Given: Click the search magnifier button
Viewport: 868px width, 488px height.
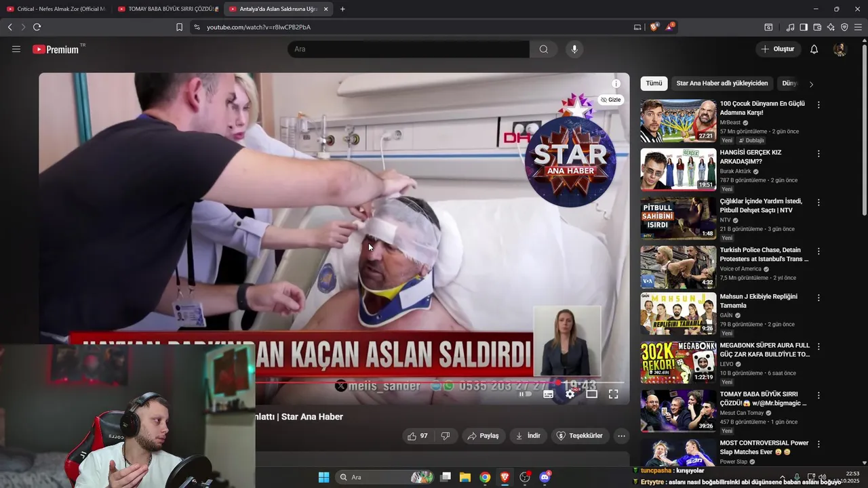Looking at the screenshot, I should (x=544, y=49).
